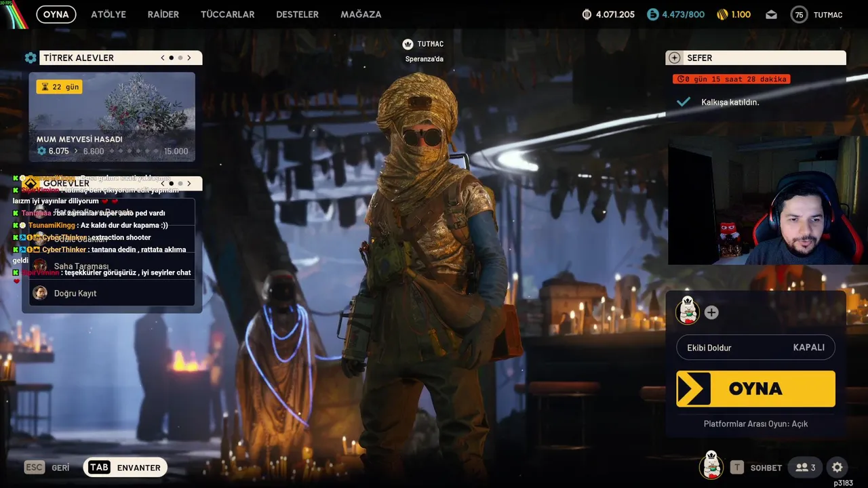Viewport: 868px width, 488px height.
Task: Click the 22 gün timer badge
Action: point(60,87)
